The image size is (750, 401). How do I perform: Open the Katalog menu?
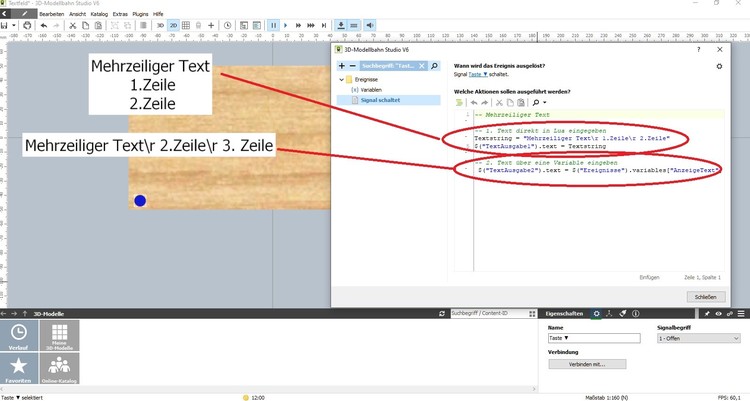point(99,14)
